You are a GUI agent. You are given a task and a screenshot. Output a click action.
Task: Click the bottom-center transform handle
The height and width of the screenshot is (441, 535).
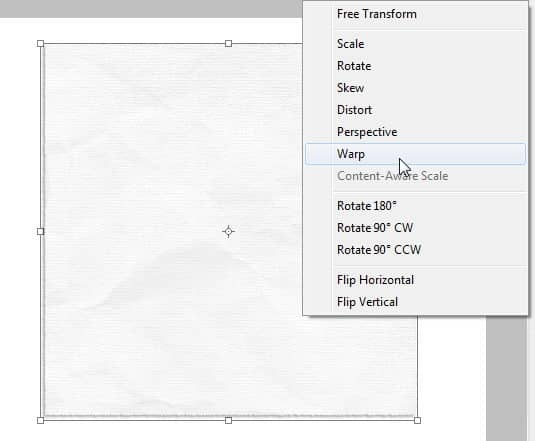tap(229, 420)
